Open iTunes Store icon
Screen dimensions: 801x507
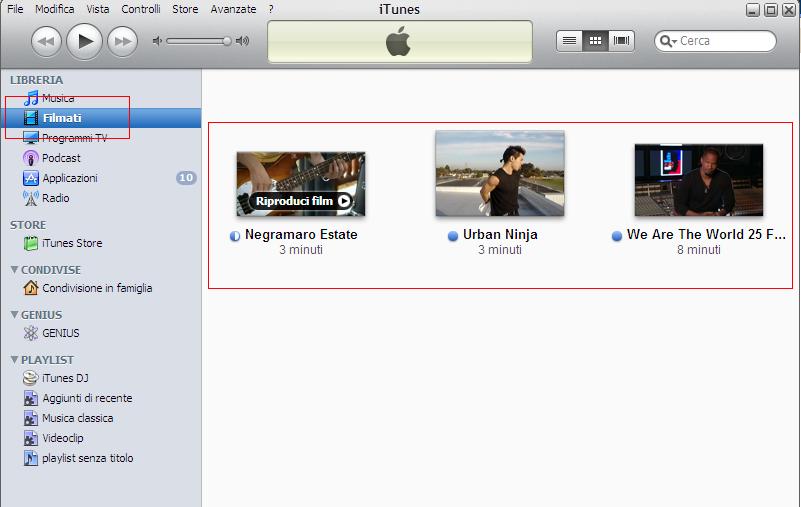click(x=31, y=243)
